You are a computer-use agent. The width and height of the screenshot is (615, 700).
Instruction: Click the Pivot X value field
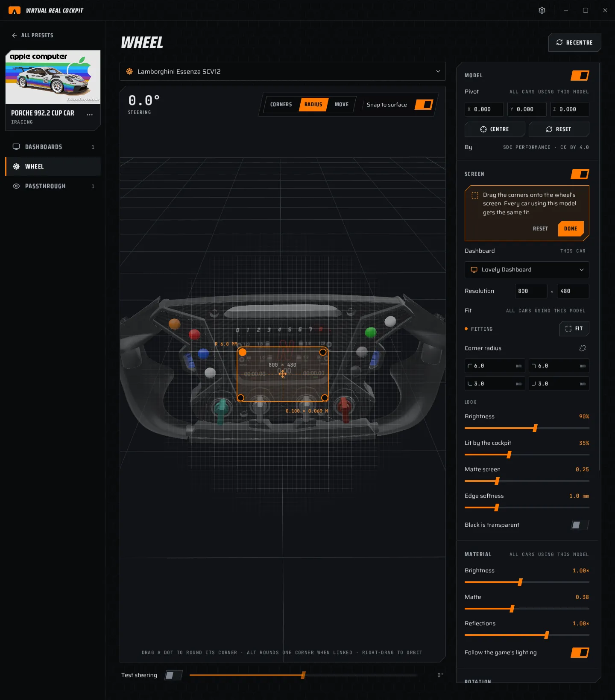484,109
